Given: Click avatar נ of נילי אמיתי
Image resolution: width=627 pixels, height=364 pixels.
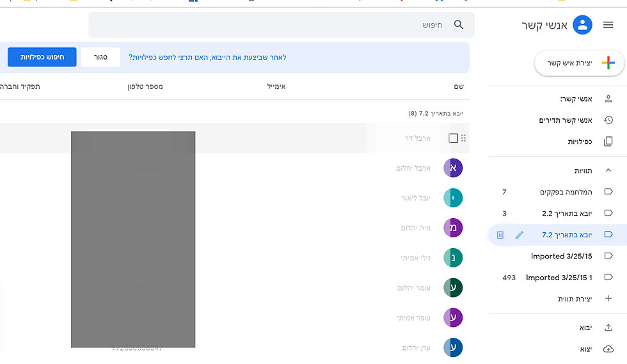Looking at the screenshot, I should (x=453, y=258).
